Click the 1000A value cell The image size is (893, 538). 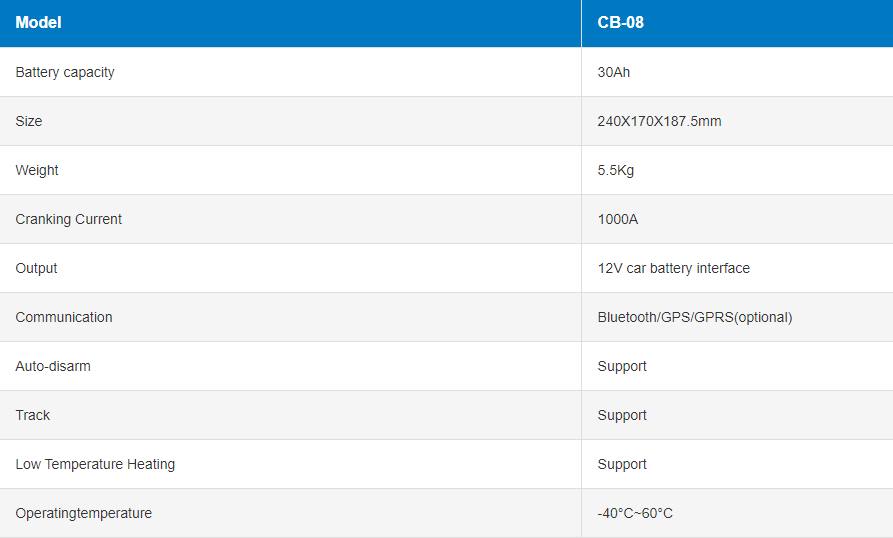coord(618,219)
